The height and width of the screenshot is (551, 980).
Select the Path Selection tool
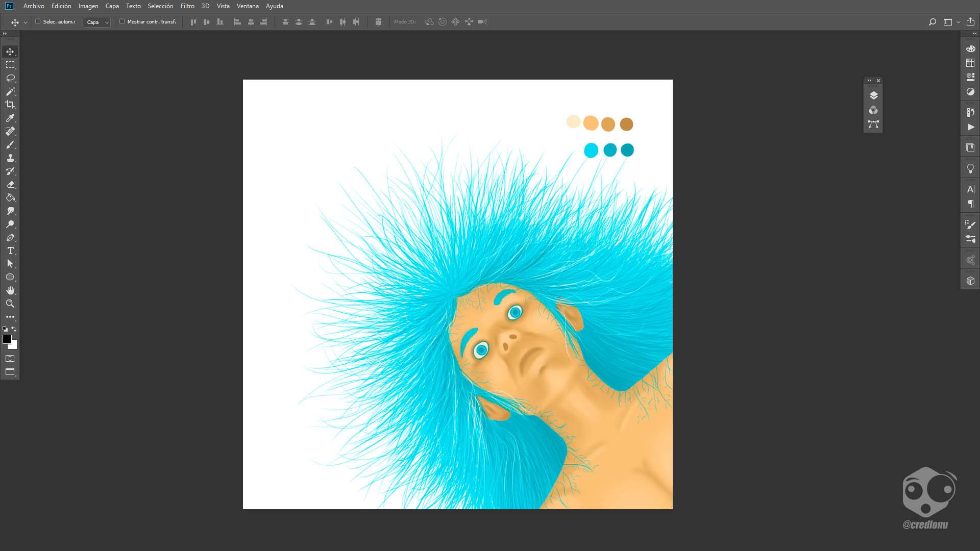tap(10, 264)
